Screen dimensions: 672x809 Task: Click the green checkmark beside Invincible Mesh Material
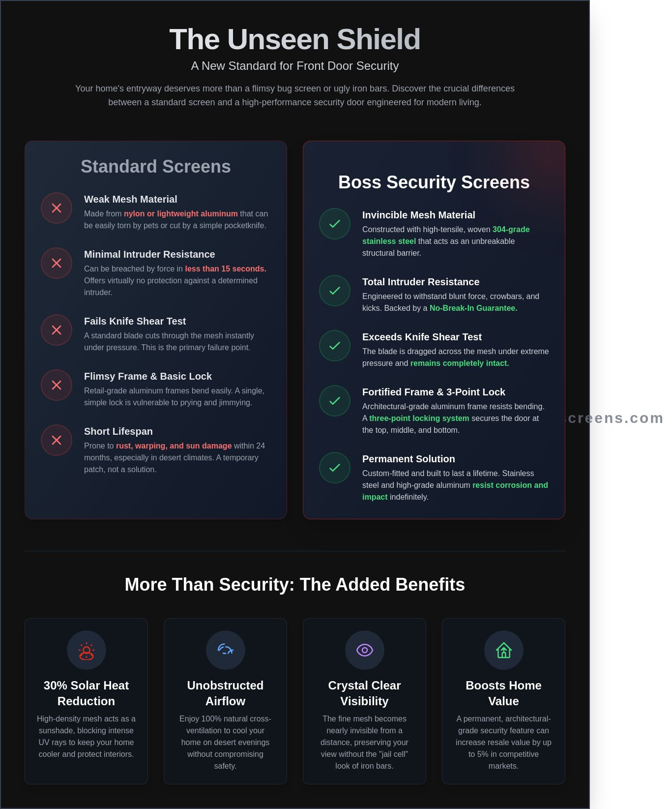tap(335, 224)
